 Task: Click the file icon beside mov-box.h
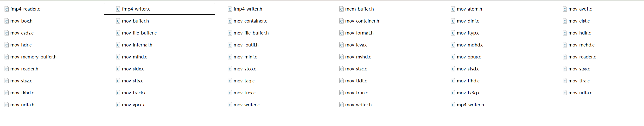[x=6, y=21]
